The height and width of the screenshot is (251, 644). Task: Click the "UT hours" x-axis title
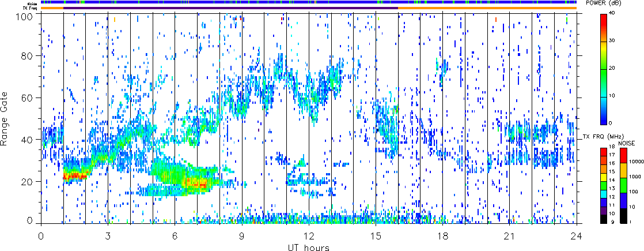coord(308,247)
